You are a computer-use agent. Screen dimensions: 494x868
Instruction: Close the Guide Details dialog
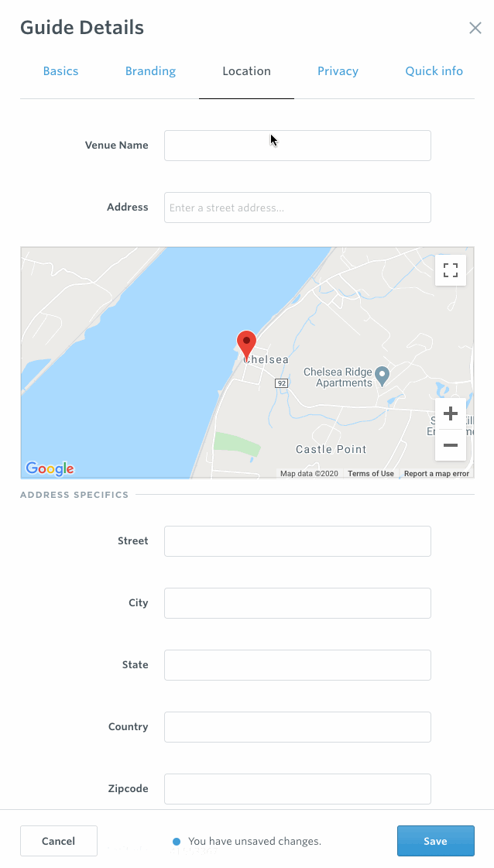(475, 28)
